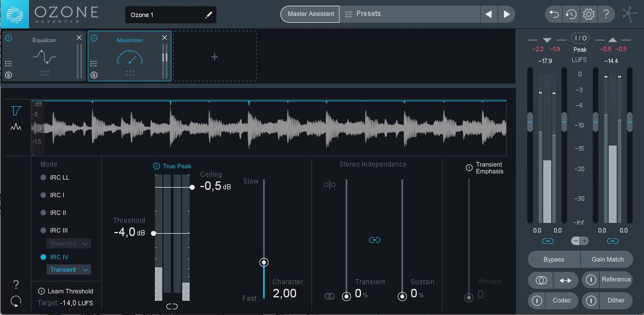Go to the next preset
Image resolution: width=644 pixels, height=315 pixels.
point(507,14)
